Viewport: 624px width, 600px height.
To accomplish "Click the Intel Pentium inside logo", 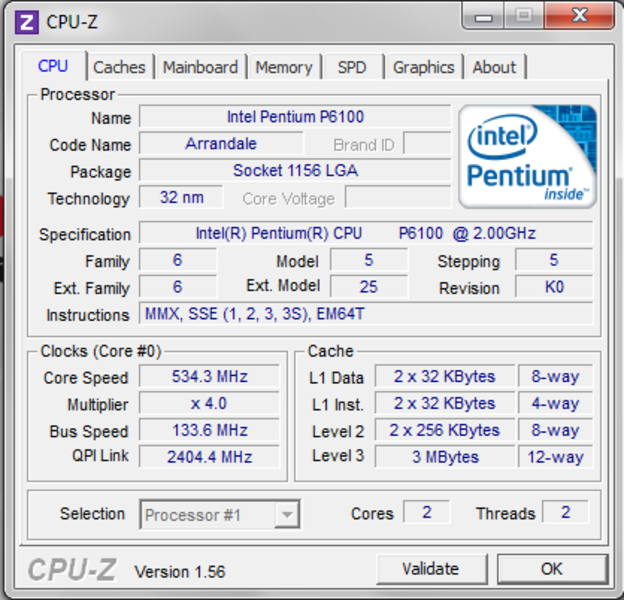I will click(x=528, y=156).
